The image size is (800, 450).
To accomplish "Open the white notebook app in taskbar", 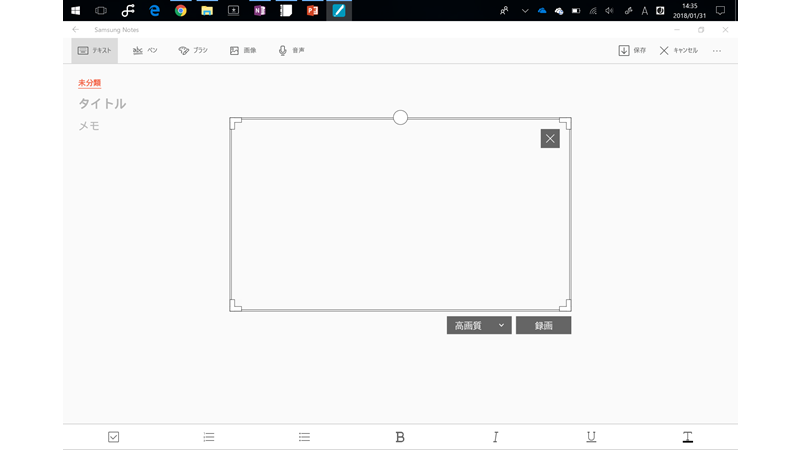I will tap(286, 11).
